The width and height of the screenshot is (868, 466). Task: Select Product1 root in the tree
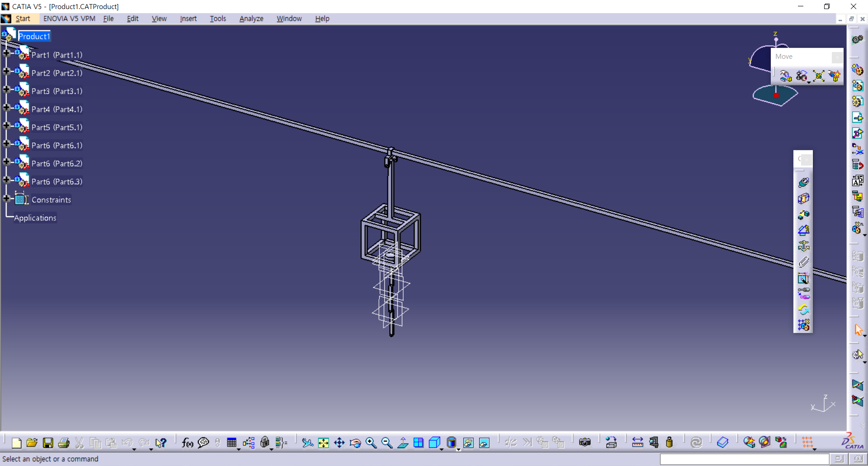(x=34, y=36)
